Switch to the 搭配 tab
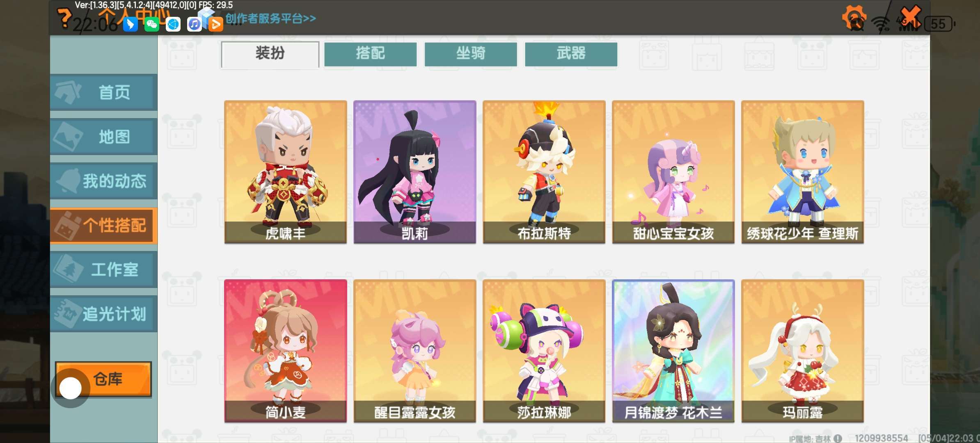This screenshot has height=443, width=980. click(370, 54)
